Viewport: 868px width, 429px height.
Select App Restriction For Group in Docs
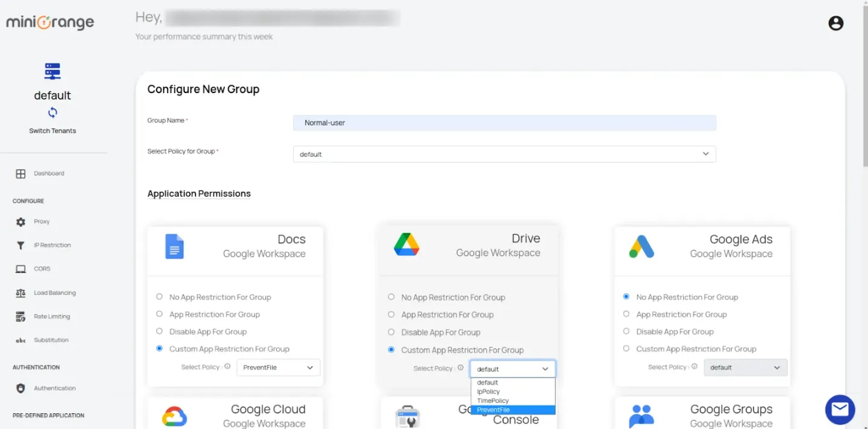point(160,314)
